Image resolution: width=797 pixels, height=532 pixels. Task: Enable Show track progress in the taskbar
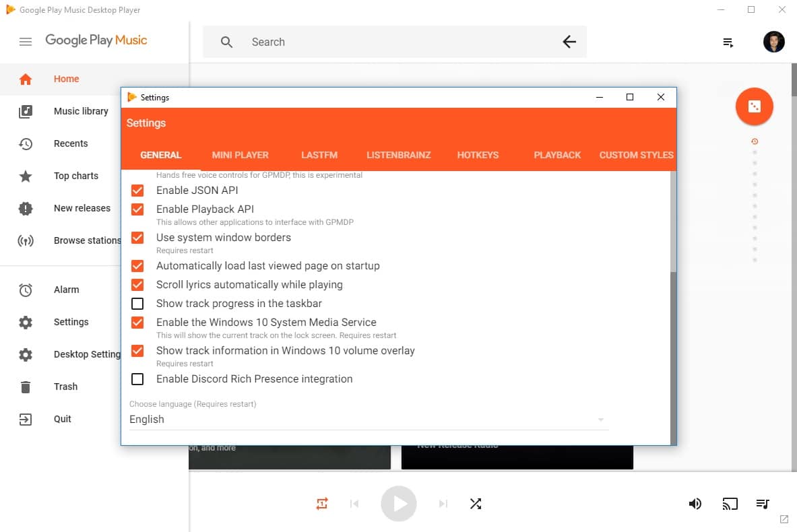point(137,304)
